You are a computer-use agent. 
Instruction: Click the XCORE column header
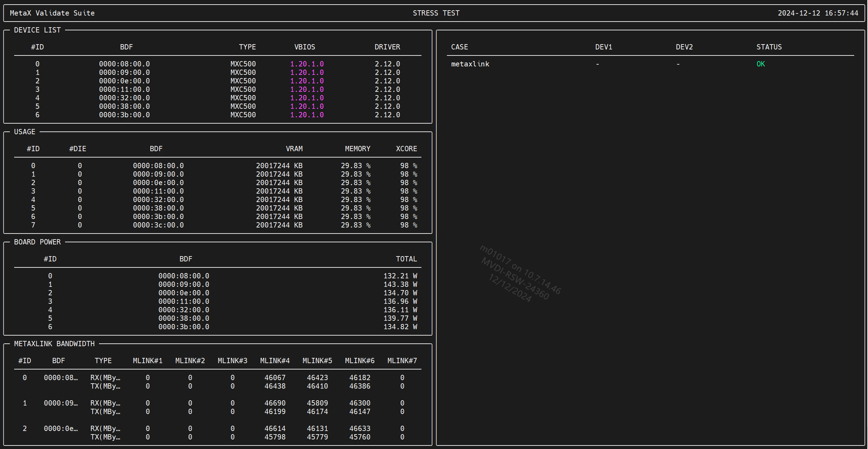[406, 149]
